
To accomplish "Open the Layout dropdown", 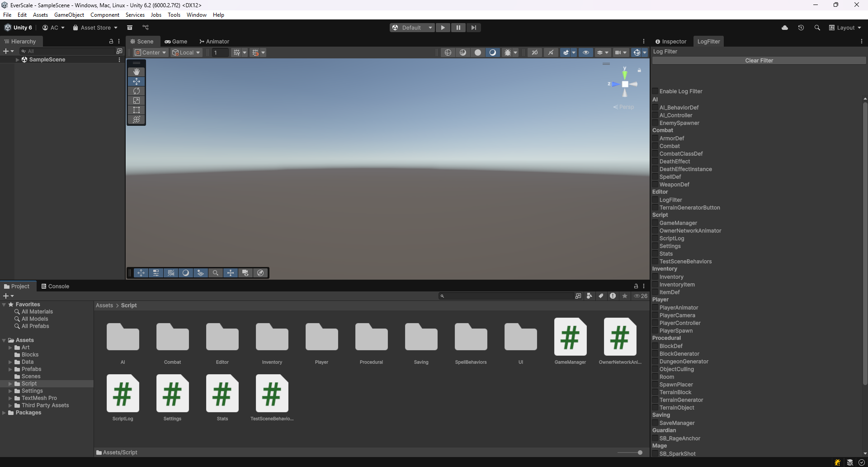I will pos(845,28).
